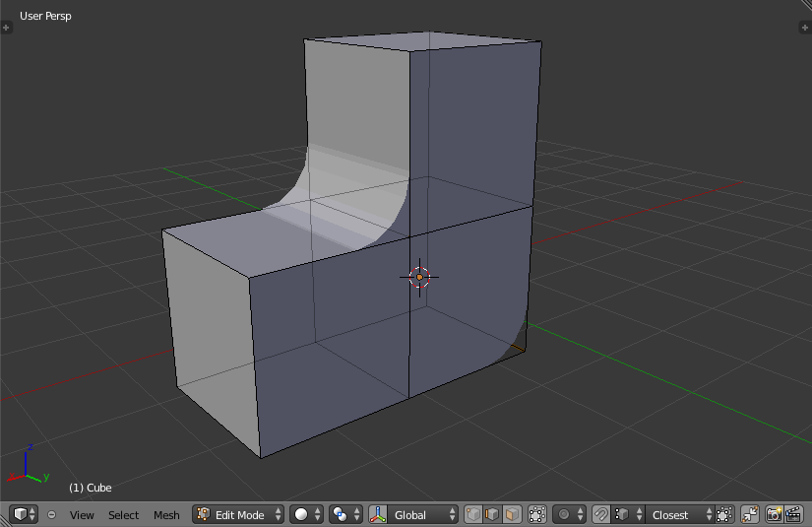Open the proportional editing dropdown
Image resolution: width=812 pixels, height=527 pixels.
click(569, 514)
